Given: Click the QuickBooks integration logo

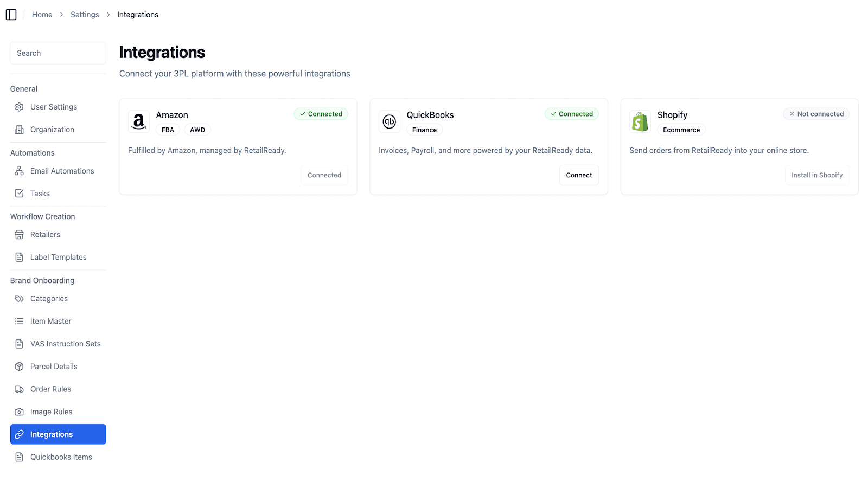Looking at the screenshot, I should 389,121.
